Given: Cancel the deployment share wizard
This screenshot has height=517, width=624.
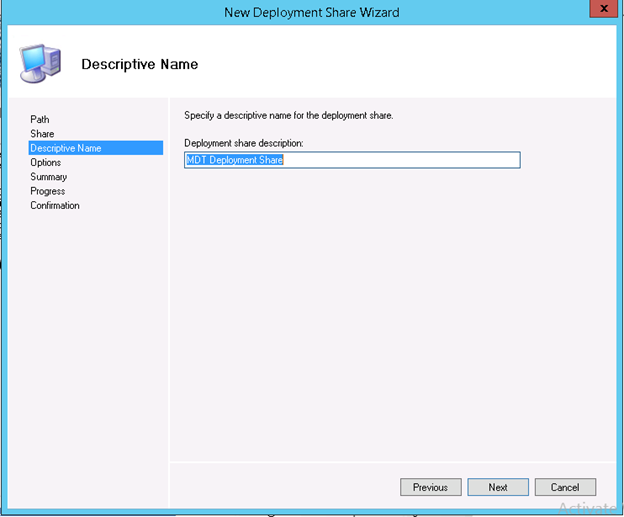Looking at the screenshot, I should click(565, 487).
